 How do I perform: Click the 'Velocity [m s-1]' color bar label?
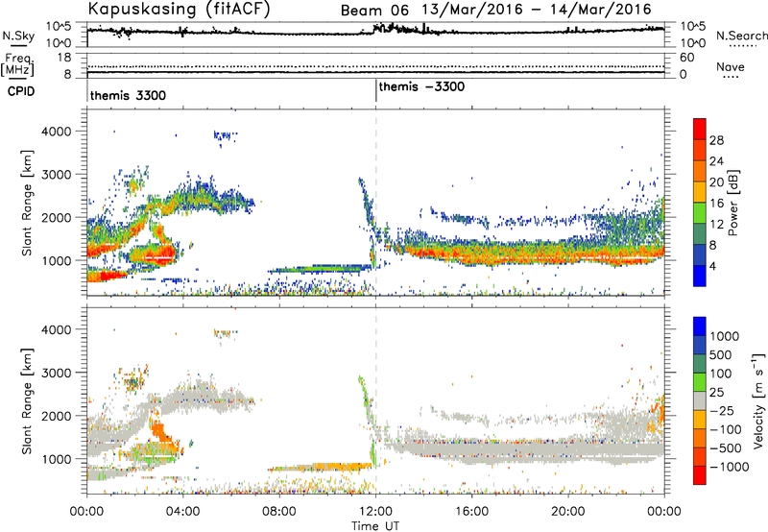coord(758,400)
